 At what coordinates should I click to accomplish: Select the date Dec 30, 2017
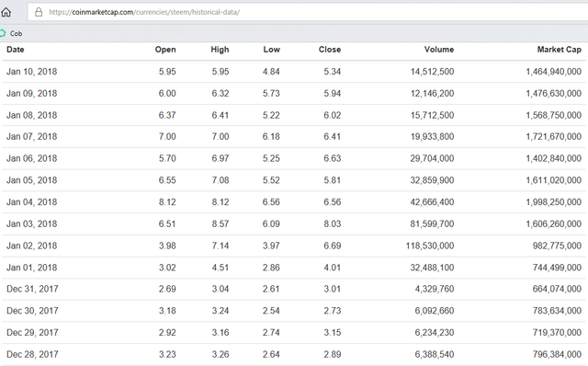click(32, 311)
